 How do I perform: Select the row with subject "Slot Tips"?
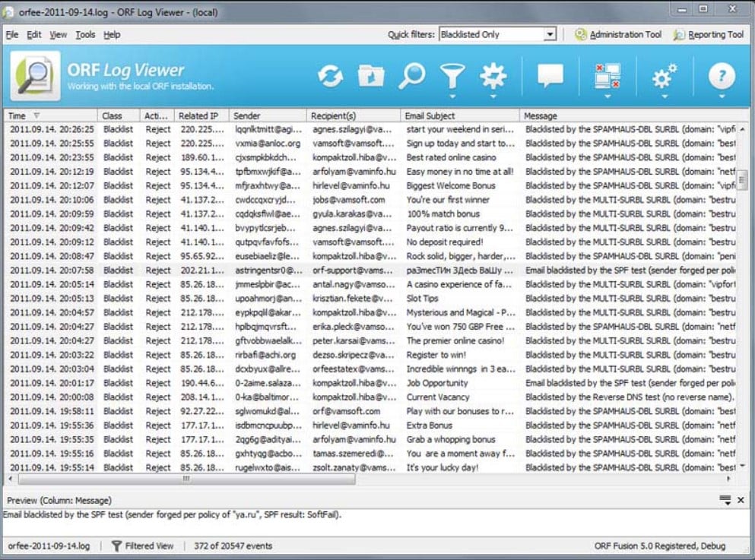tap(371, 299)
